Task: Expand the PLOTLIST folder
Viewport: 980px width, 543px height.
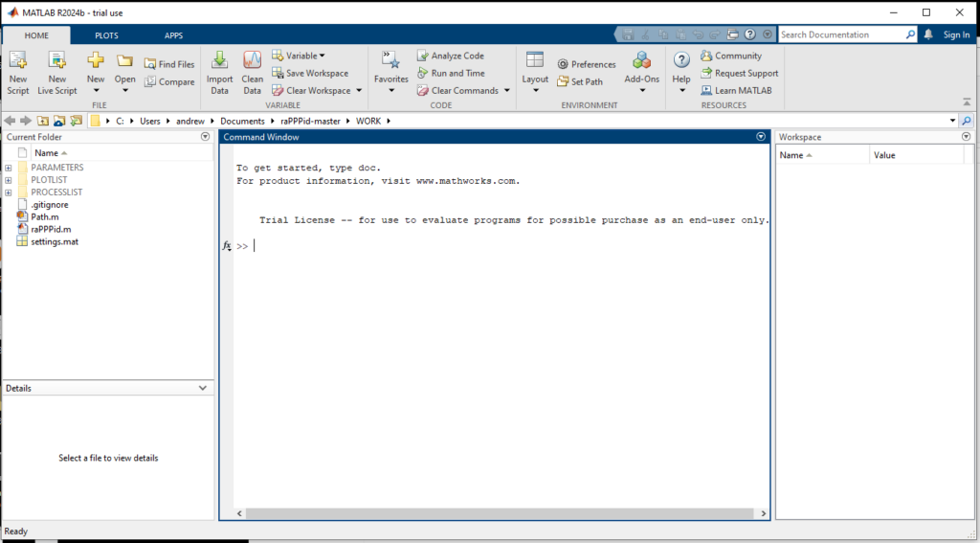Action: click(x=9, y=180)
